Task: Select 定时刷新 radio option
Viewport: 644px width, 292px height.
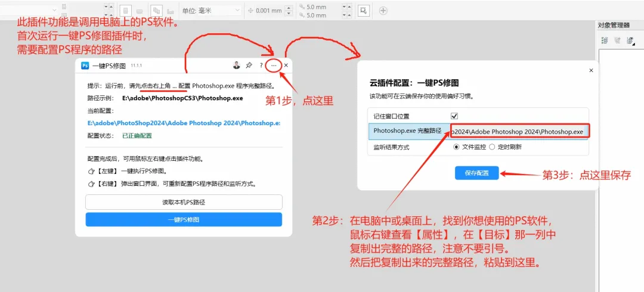Action: (x=492, y=147)
